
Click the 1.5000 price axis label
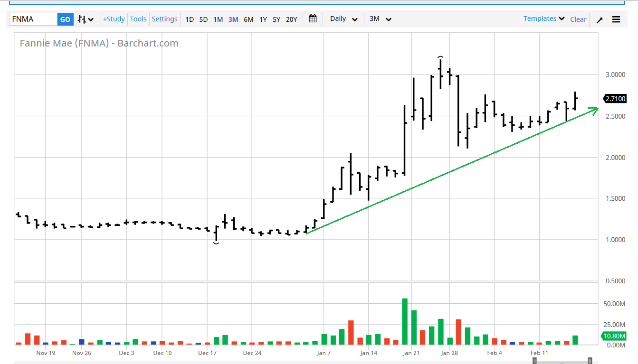click(615, 198)
